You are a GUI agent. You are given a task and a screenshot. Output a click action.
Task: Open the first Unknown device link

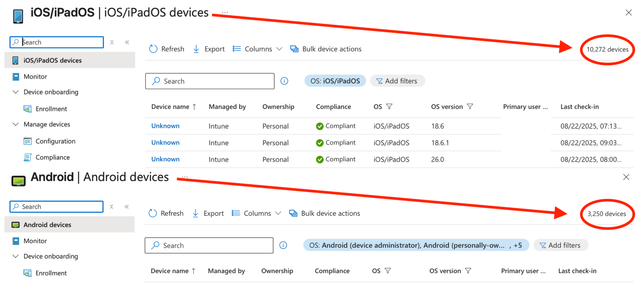(x=165, y=126)
